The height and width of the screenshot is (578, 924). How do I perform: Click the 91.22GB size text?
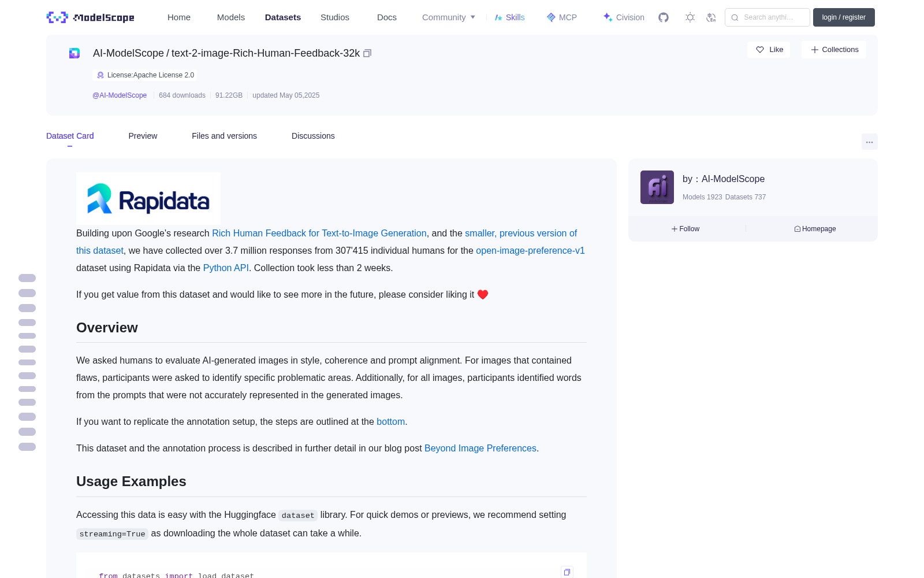[229, 95]
